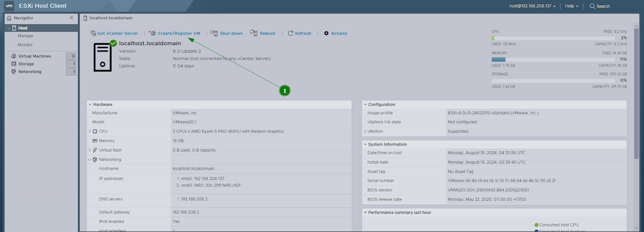This screenshot has width=644, height=232.
Task: Click the Memory icon in Hardware
Action: point(95,141)
